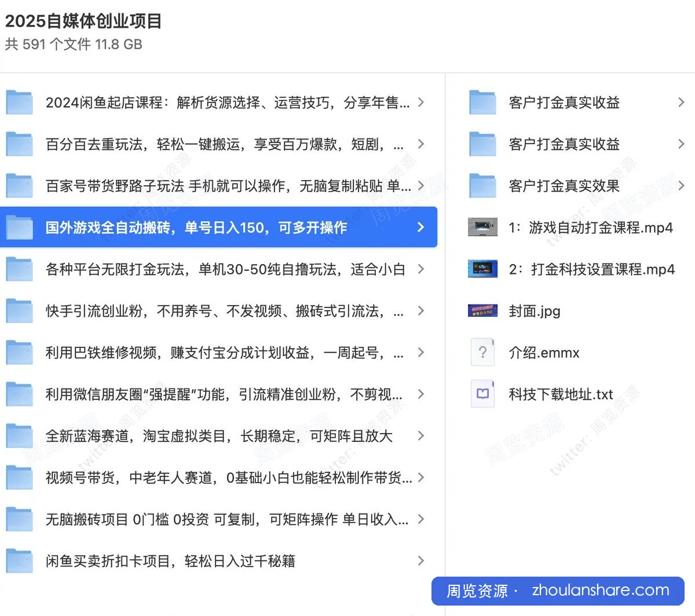Viewport: 695px width, 616px height.
Task: Select 无脑搬砖项目 folder entry
Action: pyautogui.click(x=218, y=519)
